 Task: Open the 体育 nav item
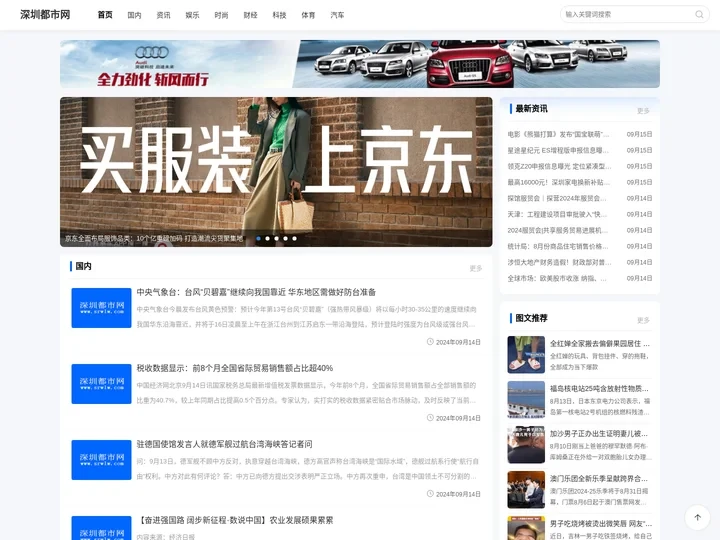coord(308,15)
